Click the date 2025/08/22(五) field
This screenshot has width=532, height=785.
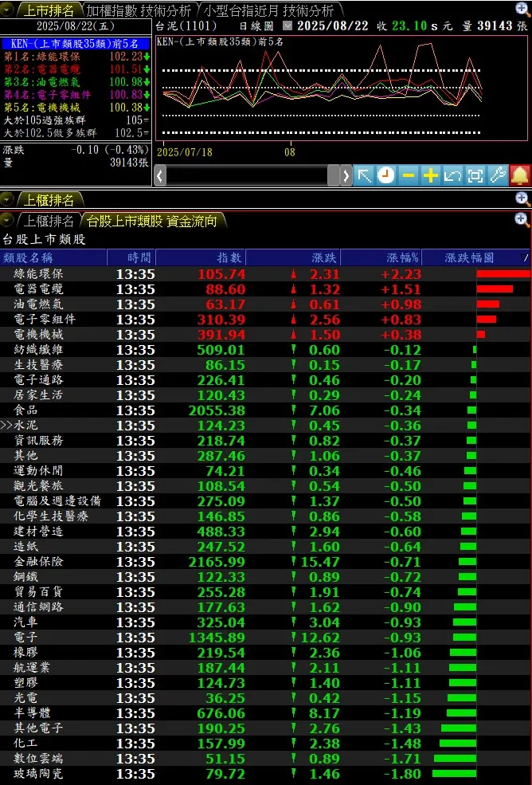coord(76,26)
